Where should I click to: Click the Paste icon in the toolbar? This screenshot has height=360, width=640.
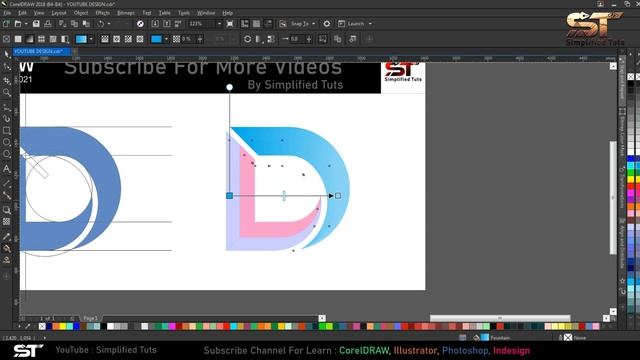(x=86, y=24)
